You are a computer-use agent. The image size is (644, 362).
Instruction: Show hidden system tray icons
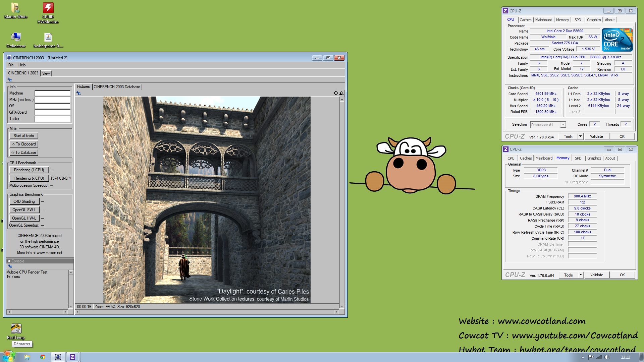click(582, 357)
